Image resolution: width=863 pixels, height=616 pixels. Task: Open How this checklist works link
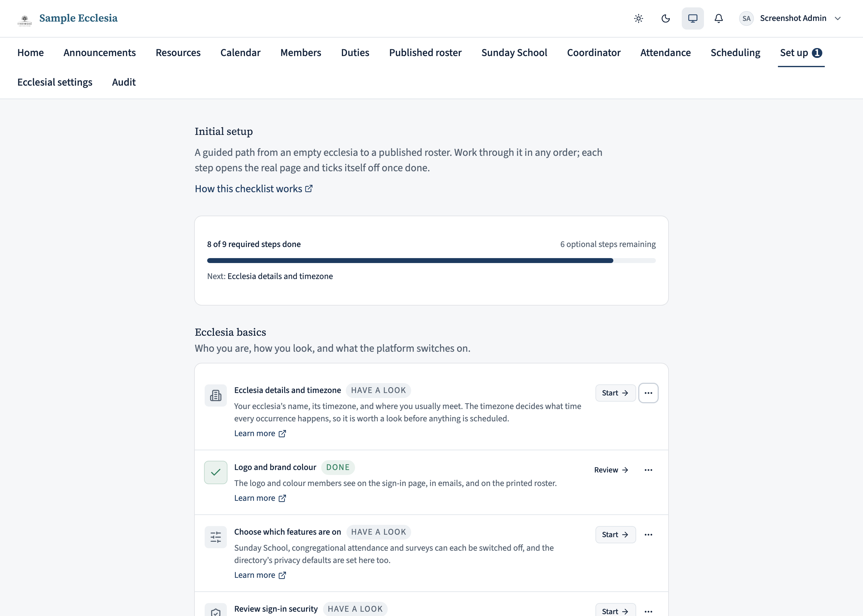pos(254,188)
